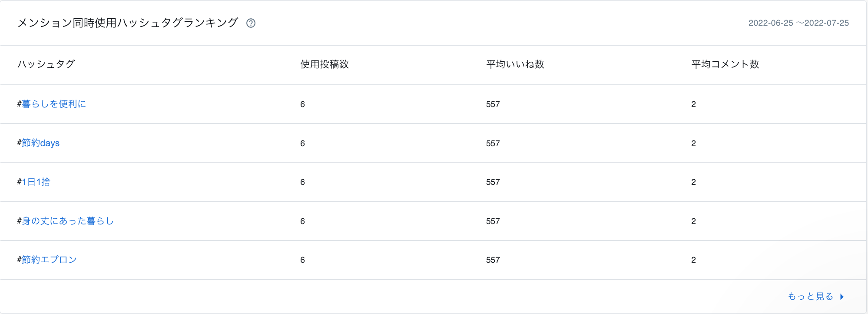Screen dimensions: 868x314
Task: Click the help question mark icon beside title
Action: click(x=251, y=23)
